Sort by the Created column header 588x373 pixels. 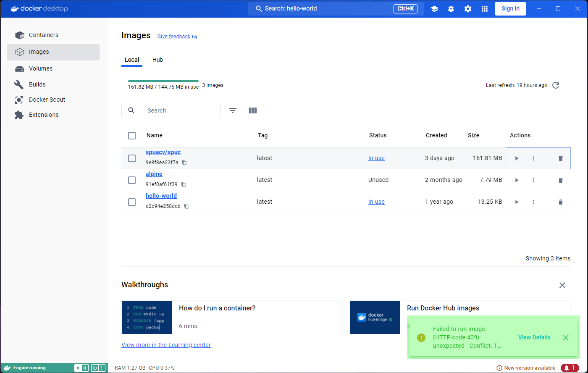coord(436,135)
